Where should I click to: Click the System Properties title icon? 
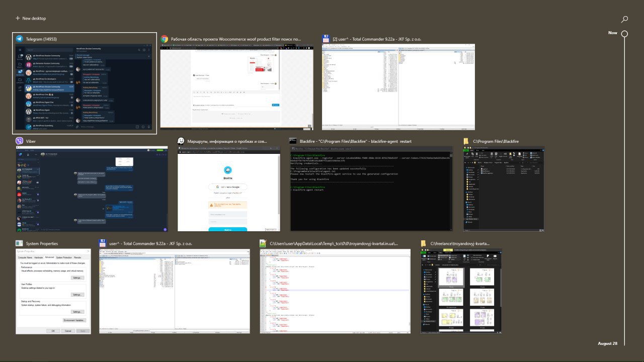click(19, 243)
